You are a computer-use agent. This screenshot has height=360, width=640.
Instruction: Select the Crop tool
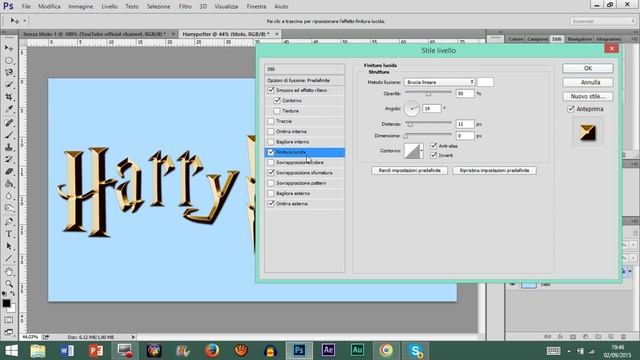[9, 97]
